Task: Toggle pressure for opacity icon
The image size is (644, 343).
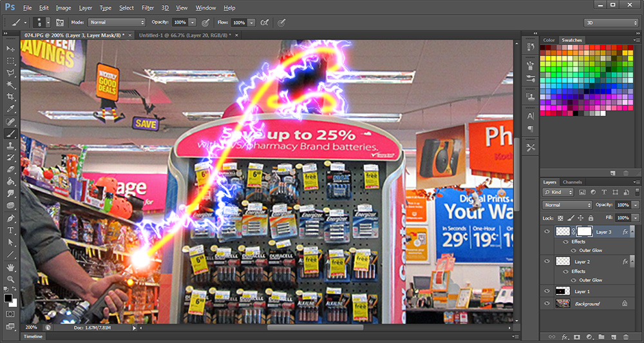Action: coord(205,22)
